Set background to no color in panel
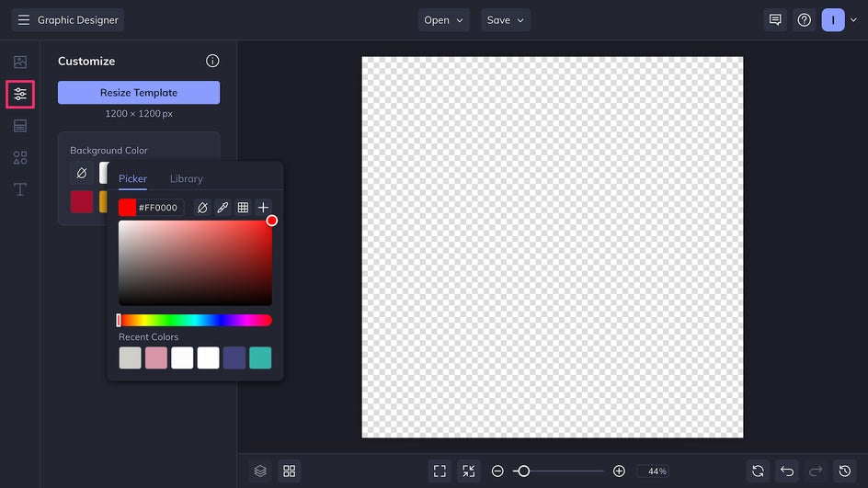Image resolution: width=868 pixels, height=488 pixels. click(x=81, y=173)
